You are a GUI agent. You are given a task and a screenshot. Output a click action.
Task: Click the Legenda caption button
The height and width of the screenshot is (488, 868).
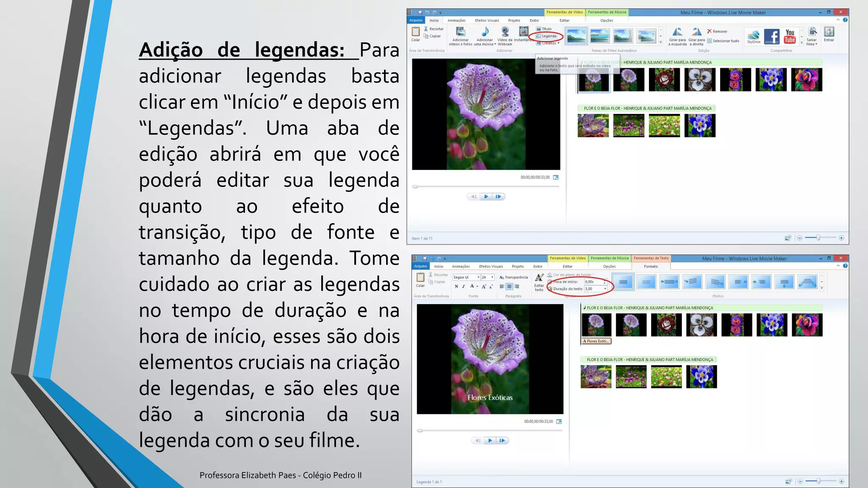pos(546,36)
